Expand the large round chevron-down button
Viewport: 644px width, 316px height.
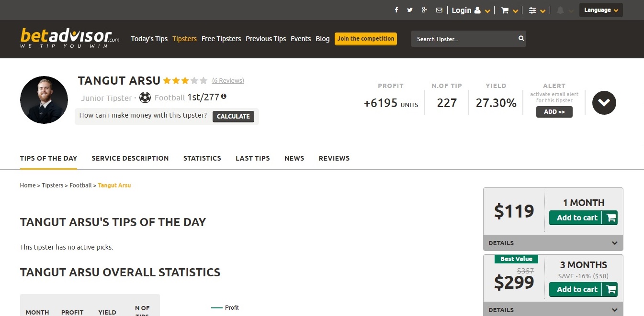(x=604, y=102)
